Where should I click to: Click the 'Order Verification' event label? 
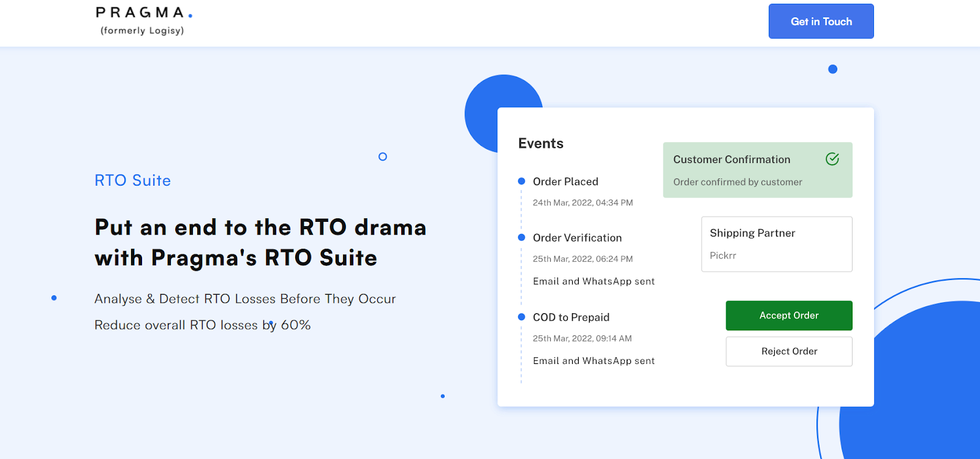[577, 238]
